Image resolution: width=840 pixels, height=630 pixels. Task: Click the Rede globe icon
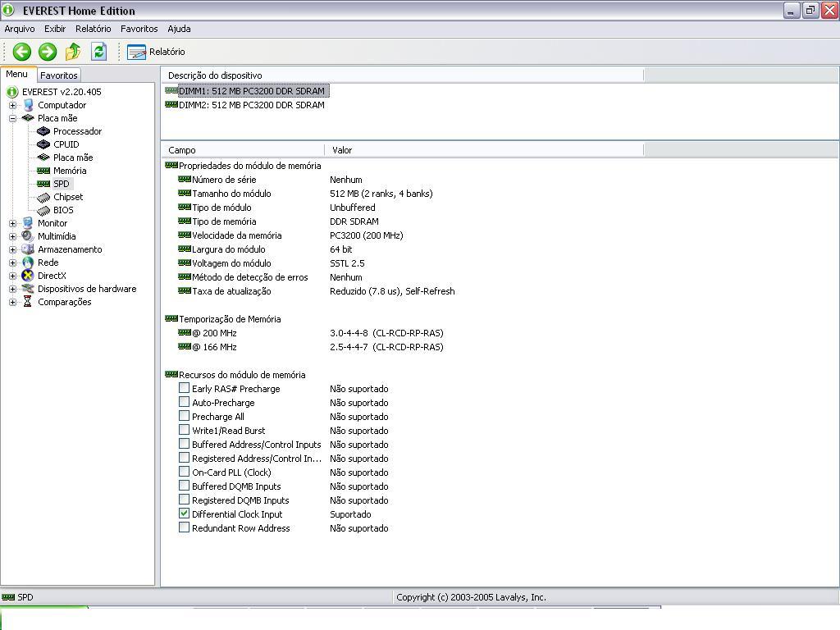click(x=28, y=262)
